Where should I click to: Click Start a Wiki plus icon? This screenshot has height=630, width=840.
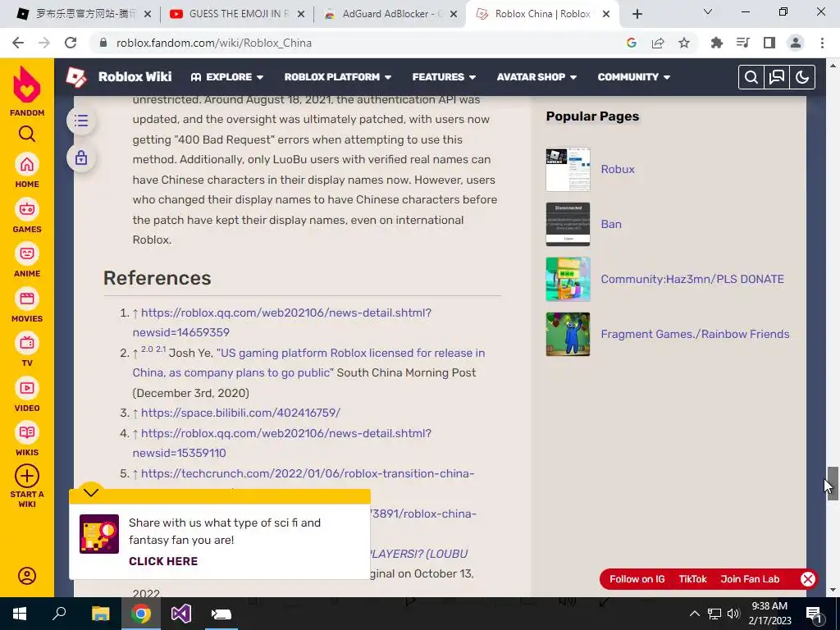coord(27,476)
